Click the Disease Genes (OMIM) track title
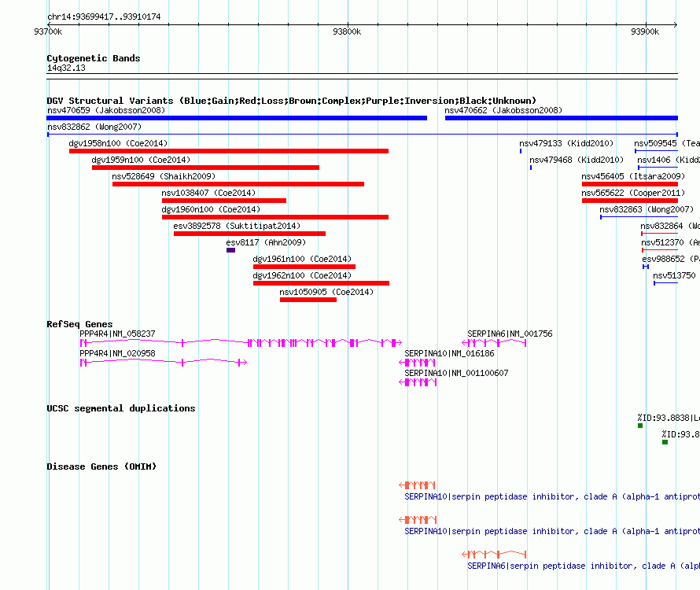 pyautogui.click(x=101, y=466)
